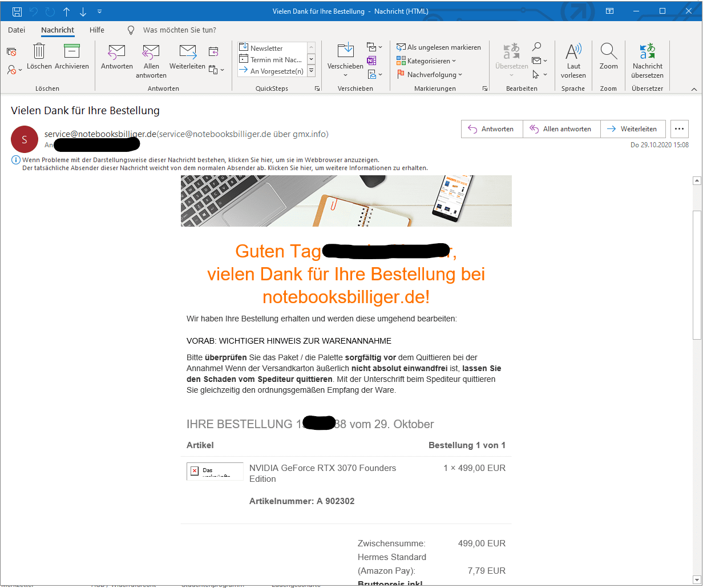703x588 pixels.
Task: Go to next item using down arrow
Action: click(83, 11)
